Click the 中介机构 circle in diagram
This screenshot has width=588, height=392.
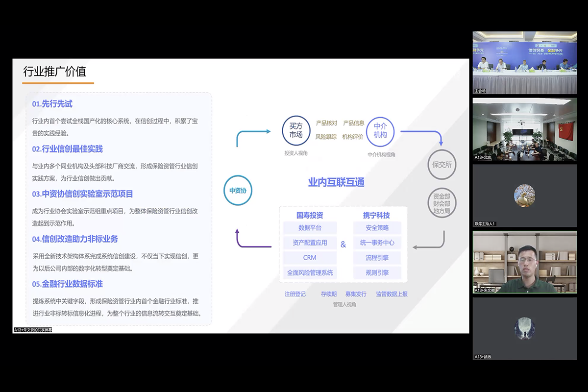click(380, 131)
